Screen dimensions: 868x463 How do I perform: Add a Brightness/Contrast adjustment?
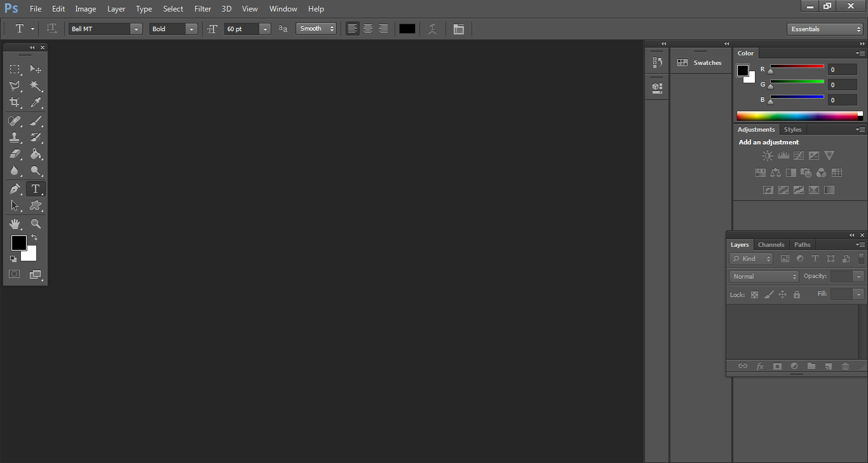[768, 155]
